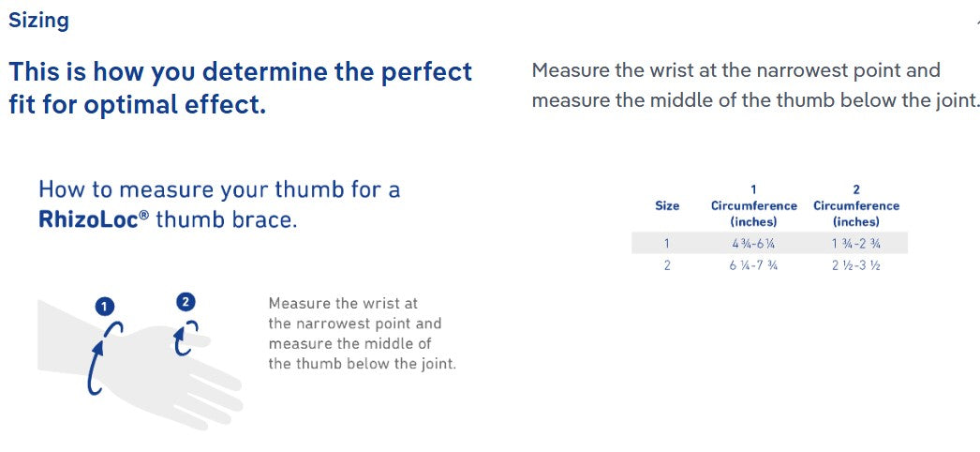Click the numbered circle 2 thumb marker
Viewport: 980px width, 452px height.
point(186,301)
